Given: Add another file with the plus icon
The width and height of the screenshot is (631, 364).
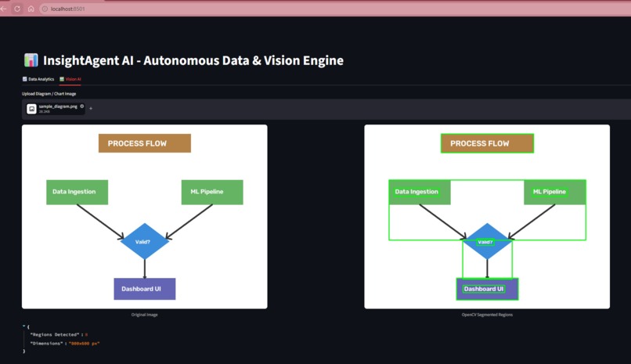Looking at the screenshot, I should point(91,108).
